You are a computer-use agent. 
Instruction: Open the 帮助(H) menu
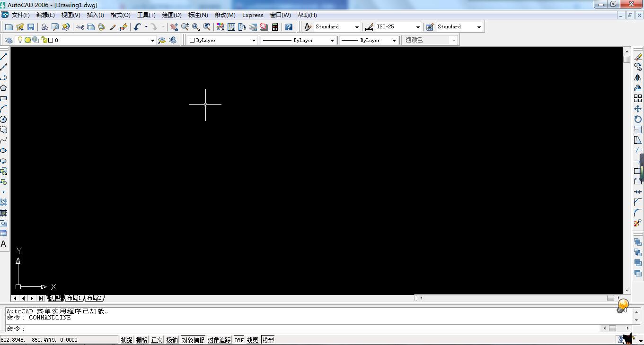tap(307, 15)
